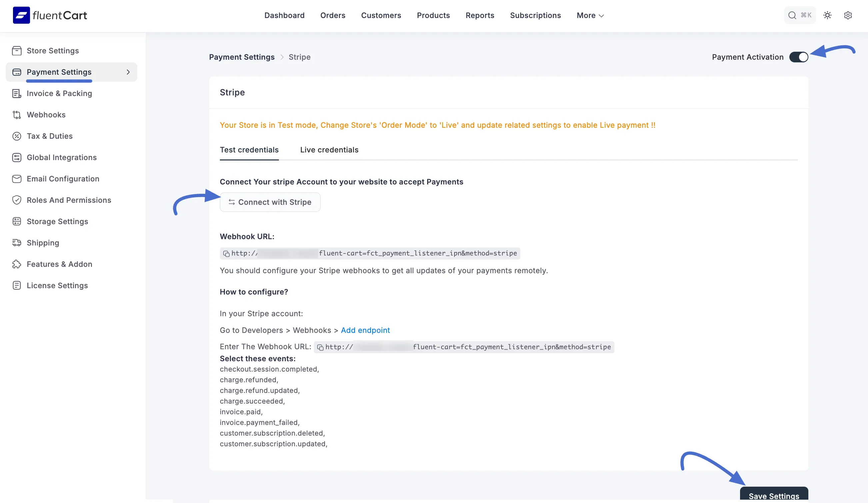
Task: Open settings via the top-right gear icon
Action: tap(848, 15)
